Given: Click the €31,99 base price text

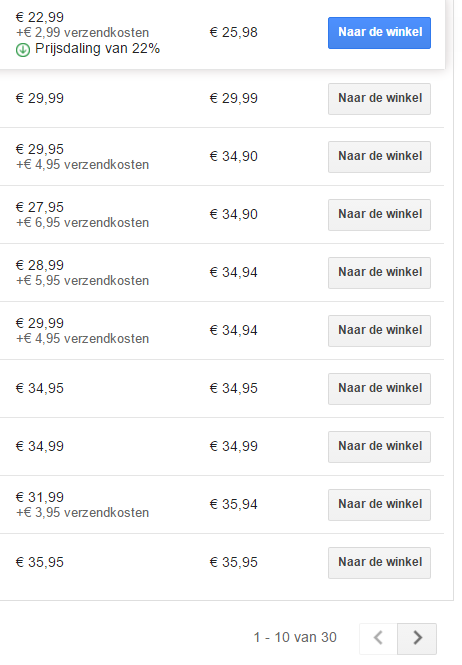Looking at the screenshot, I should point(39,497).
